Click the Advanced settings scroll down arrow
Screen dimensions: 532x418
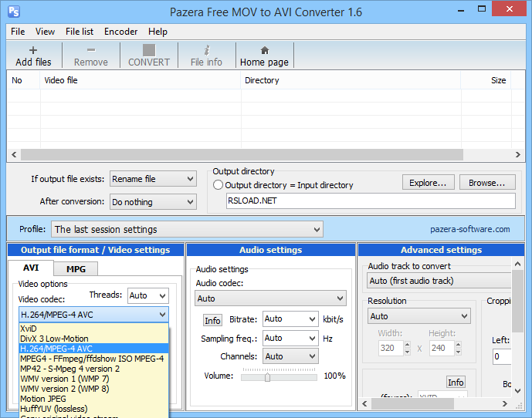(x=517, y=391)
